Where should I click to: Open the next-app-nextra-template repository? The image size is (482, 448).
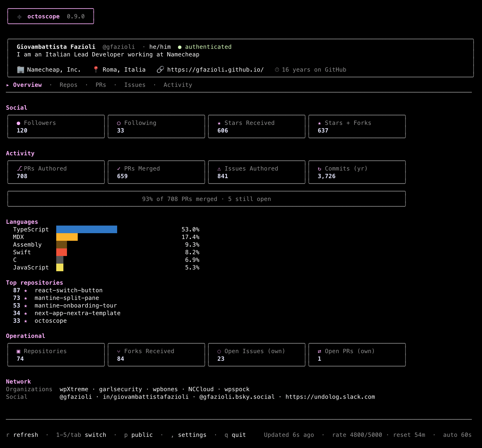(x=77, y=313)
